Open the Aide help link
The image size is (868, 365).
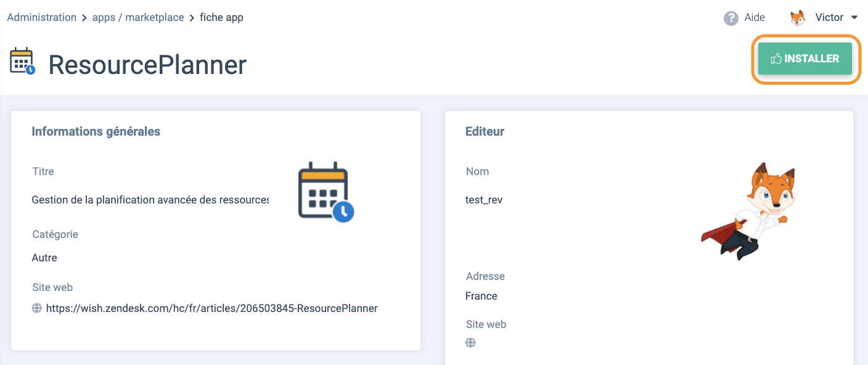[x=755, y=17]
